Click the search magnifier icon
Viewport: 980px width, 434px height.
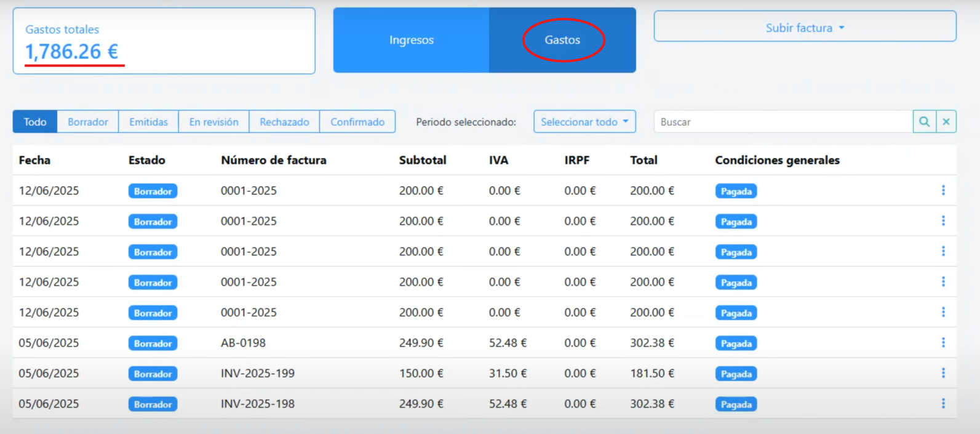point(924,122)
